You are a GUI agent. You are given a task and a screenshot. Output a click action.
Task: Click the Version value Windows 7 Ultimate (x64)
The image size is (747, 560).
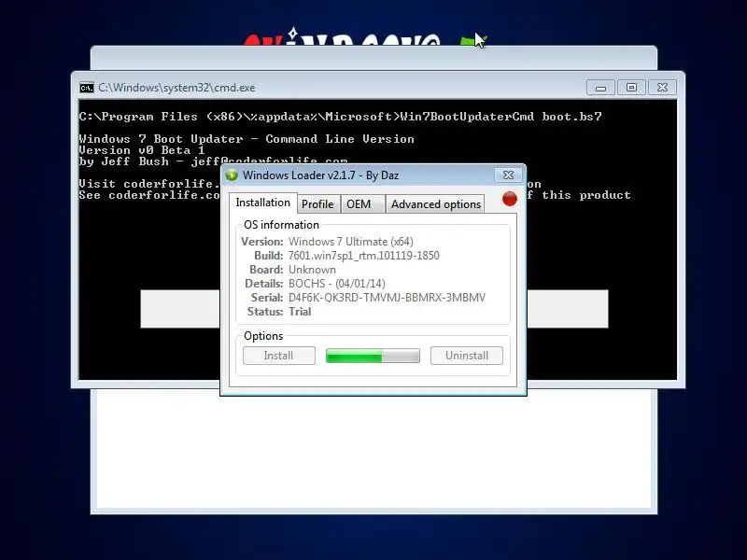pos(351,242)
